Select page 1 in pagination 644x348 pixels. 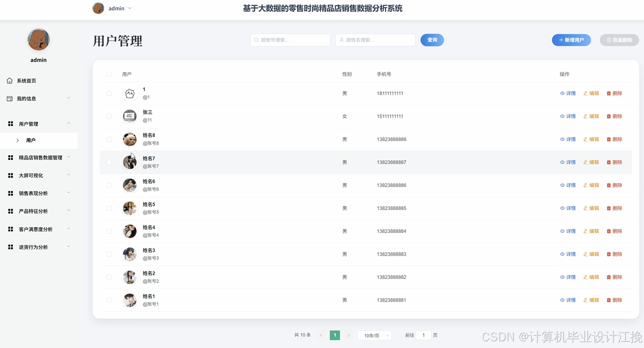335,335
